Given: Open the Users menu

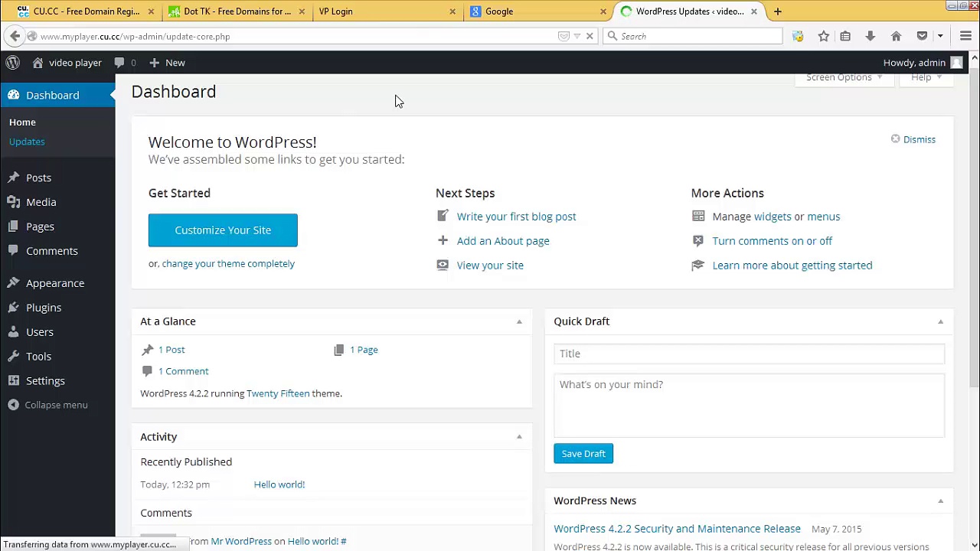Looking at the screenshot, I should coord(40,332).
